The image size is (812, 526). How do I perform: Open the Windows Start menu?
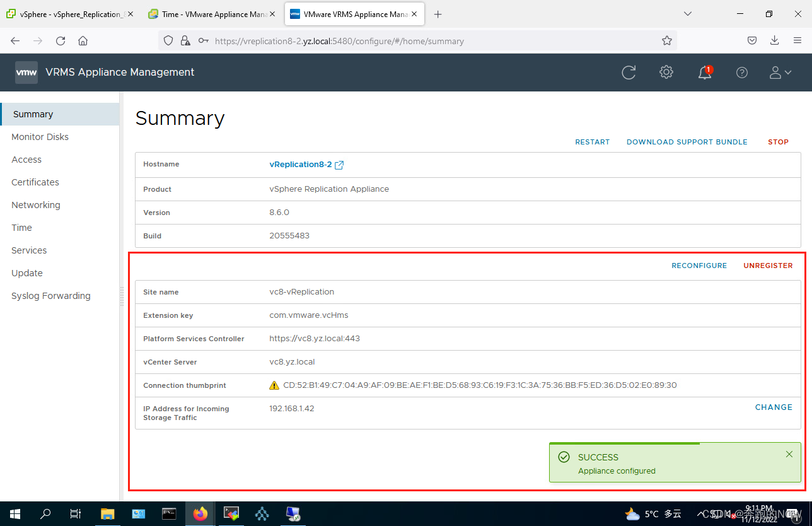15,514
